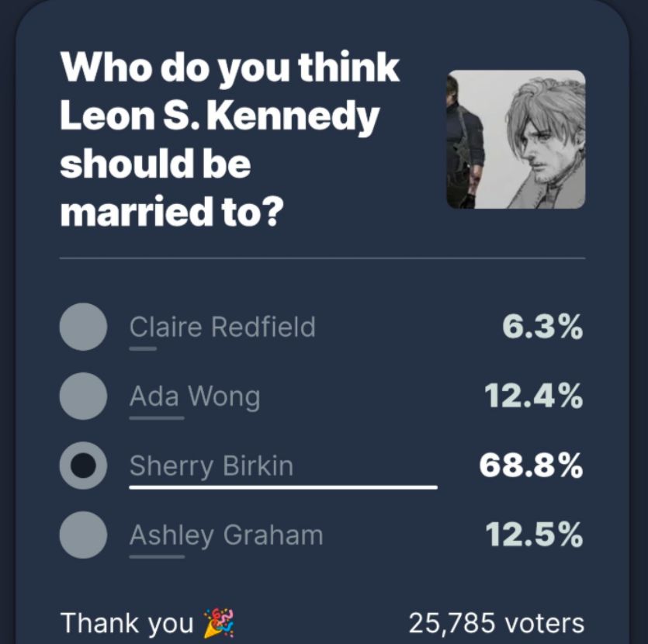This screenshot has height=644, width=648.
Task: Click the Ada Wong option label
Action: tap(194, 396)
